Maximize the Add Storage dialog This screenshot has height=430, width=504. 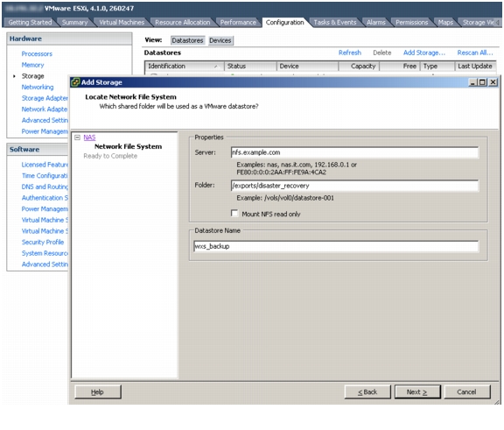click(482, 82)
